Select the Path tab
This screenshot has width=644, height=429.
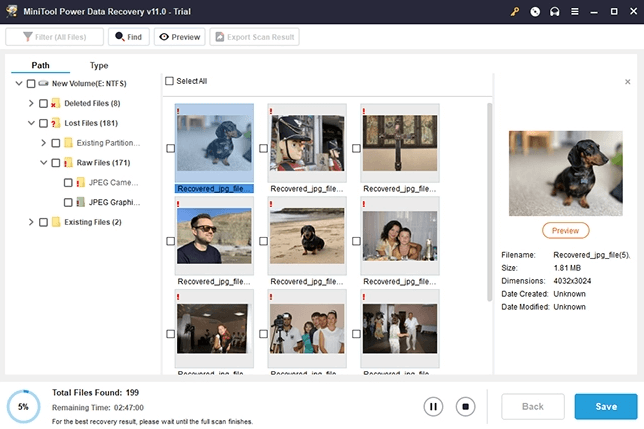point(40,65)
